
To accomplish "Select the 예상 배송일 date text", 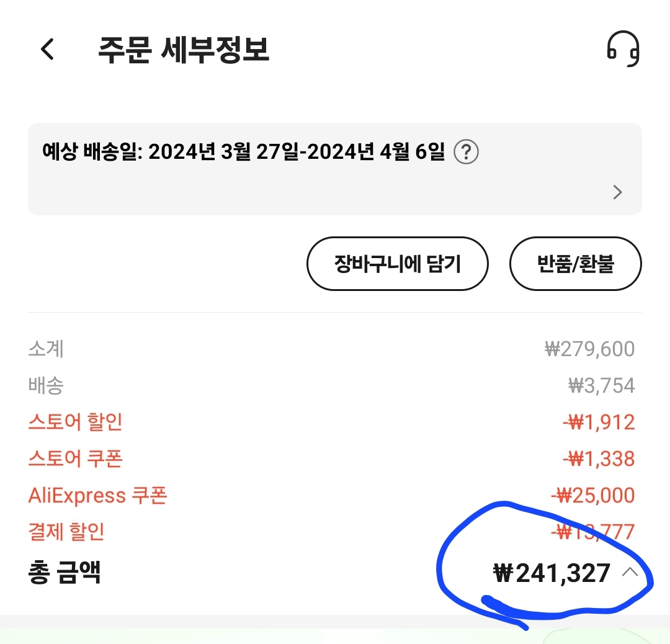I will [243, 151].
